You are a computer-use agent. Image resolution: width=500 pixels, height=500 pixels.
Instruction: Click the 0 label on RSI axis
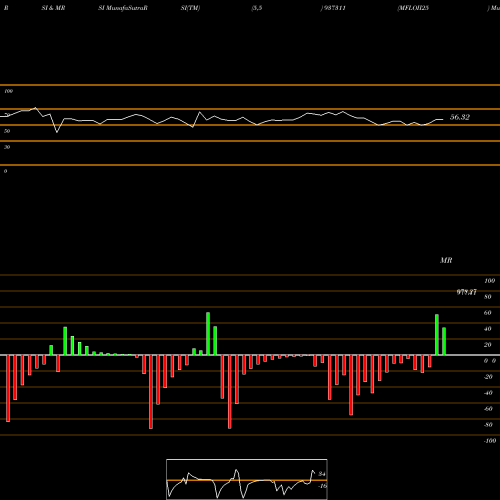coord(5,171)
